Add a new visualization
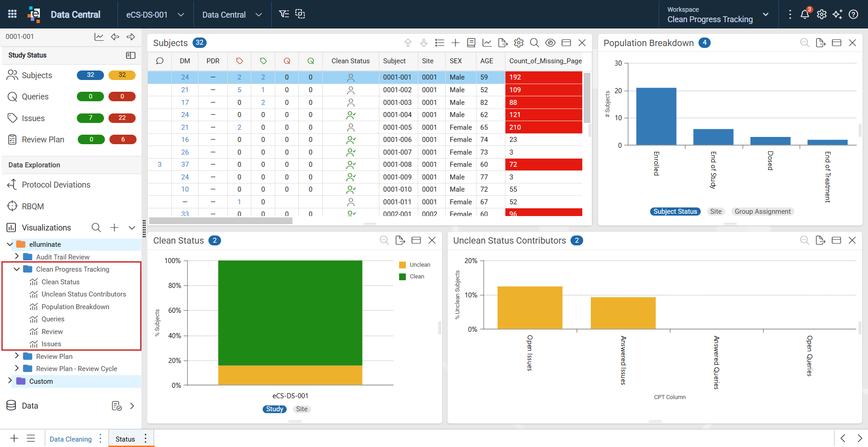868x447 pixels. click(114, 227)
